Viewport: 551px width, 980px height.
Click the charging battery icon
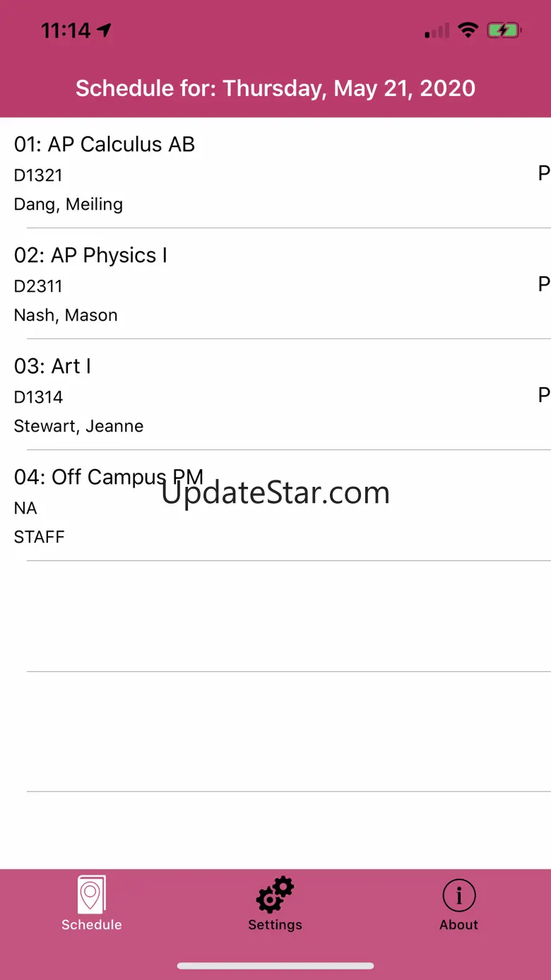pyautogui.click(x=504, y=30)
